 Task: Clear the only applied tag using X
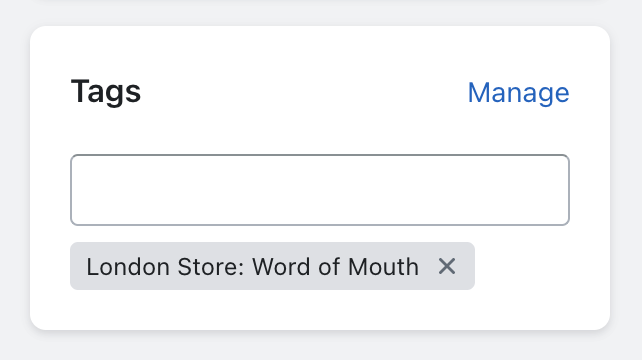[x=447, y=267]
